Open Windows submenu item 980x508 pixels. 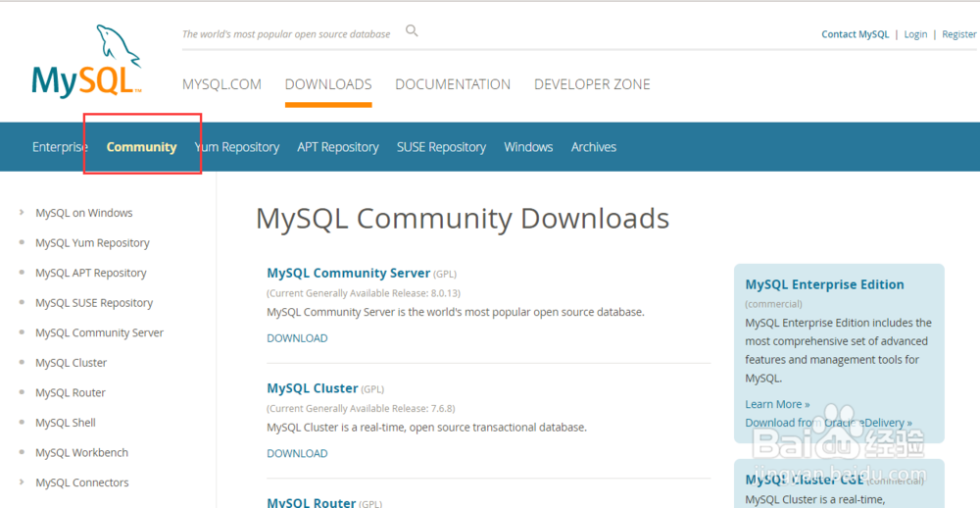tap(529, 147)
